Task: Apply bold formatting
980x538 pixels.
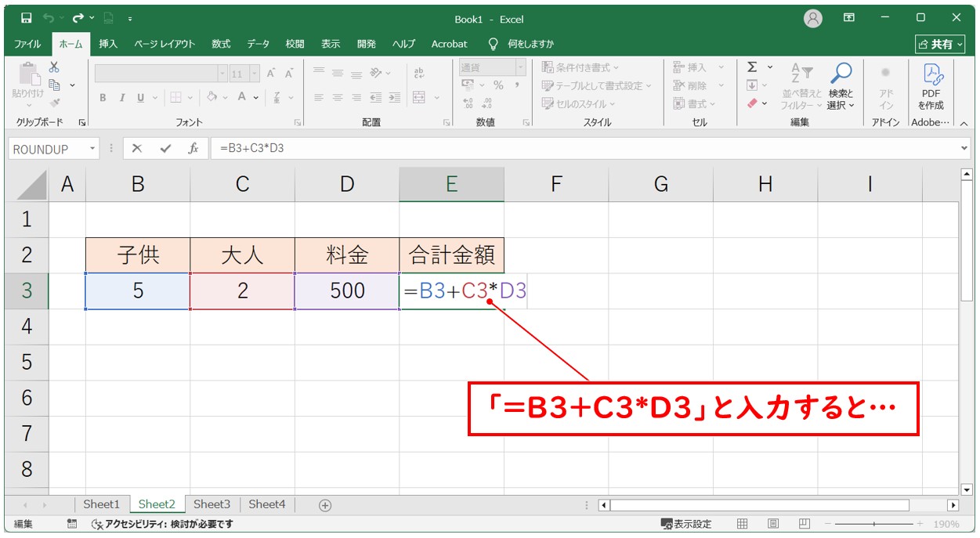Action: coord(103,98)
